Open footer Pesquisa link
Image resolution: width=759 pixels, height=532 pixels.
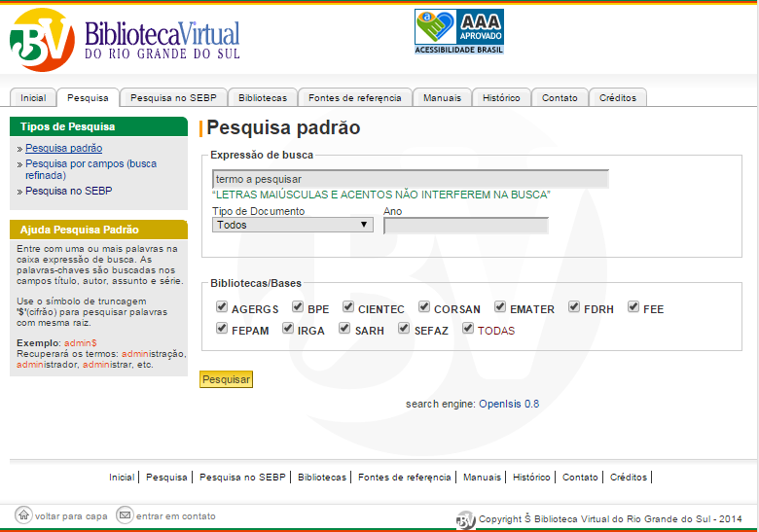click(x=166, y=478)
